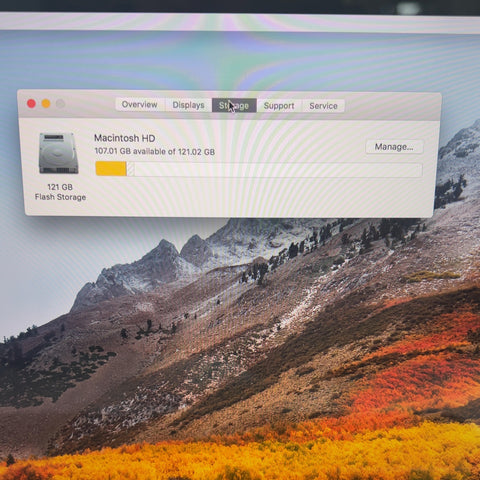Image resolution: width=480 pixels, height=480 pixels.
Task: Select the Storage tab
Action: tap(234, 106)
